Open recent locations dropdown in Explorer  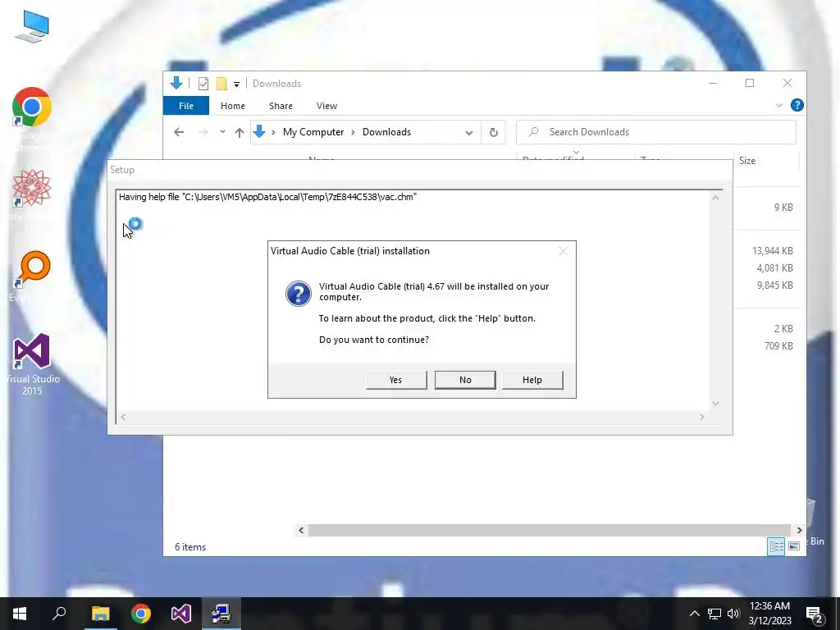222,132
